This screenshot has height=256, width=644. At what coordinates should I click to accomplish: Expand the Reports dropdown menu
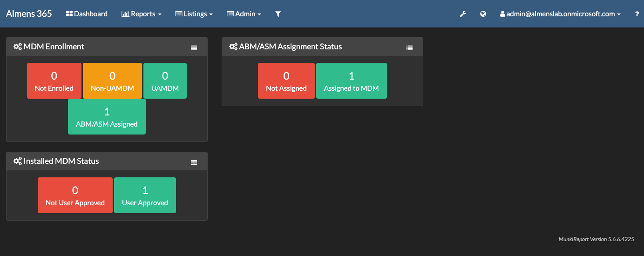(x=142, y=14)
